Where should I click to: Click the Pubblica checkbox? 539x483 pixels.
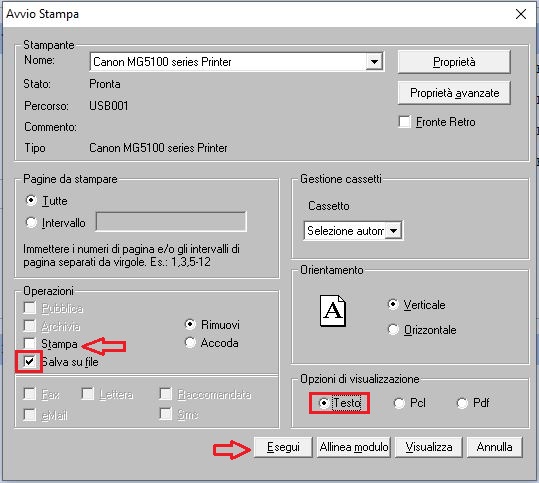(30, 308)
